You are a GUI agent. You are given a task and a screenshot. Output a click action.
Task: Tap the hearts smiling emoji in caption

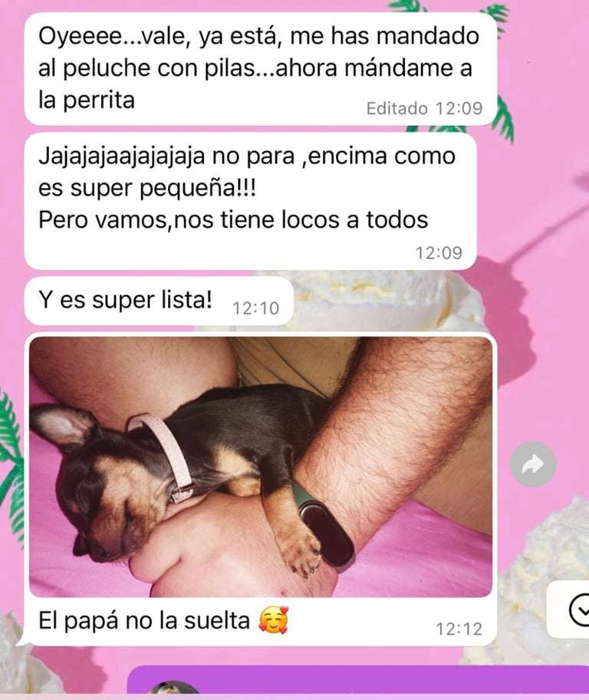tap(274, 620)
